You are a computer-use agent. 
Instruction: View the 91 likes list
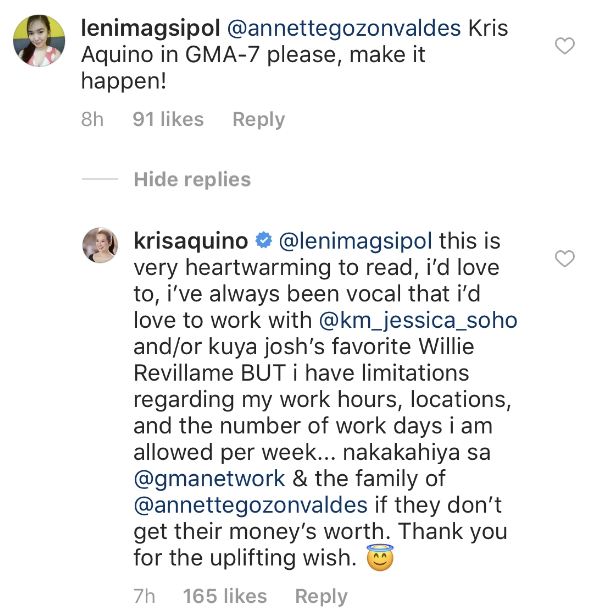pyautogui.click(x=168, y=119)
